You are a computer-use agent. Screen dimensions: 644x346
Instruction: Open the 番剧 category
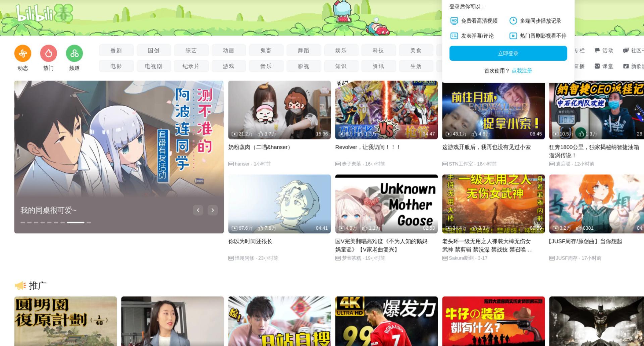(116, 50)
